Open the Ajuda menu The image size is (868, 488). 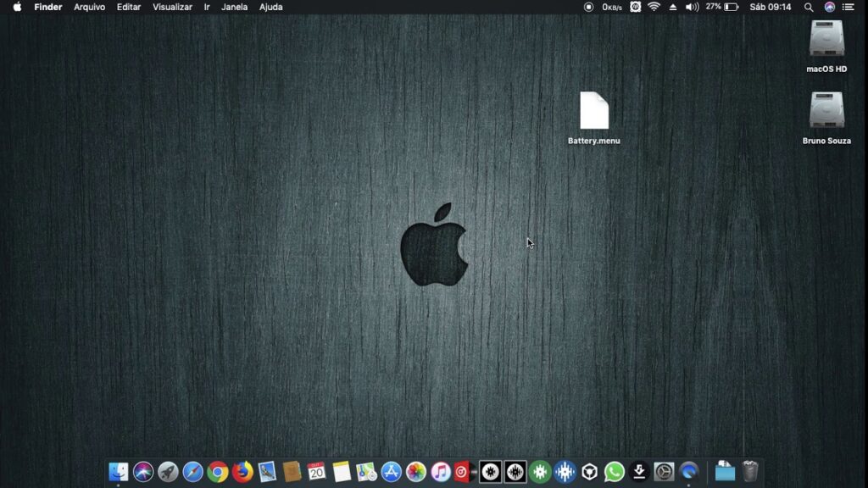(x=271, y=7)
